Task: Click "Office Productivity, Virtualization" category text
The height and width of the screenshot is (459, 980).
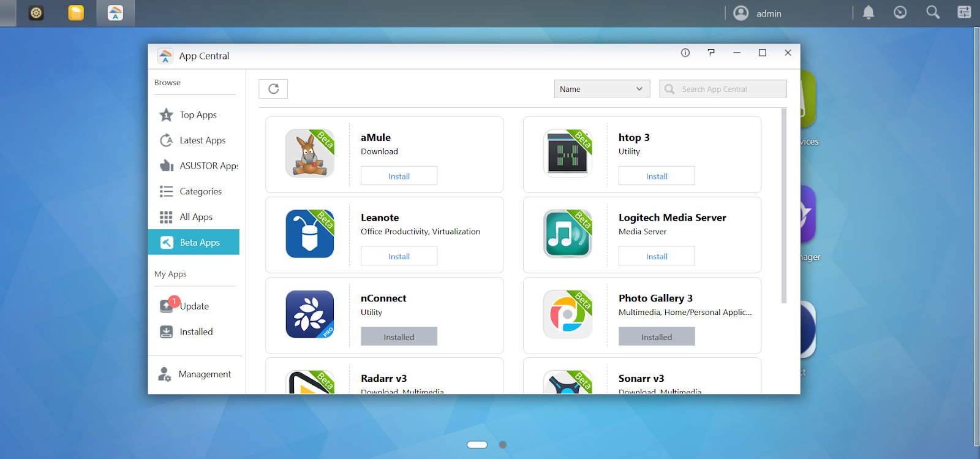Action: pyautogui.click(x=420, y=232)
